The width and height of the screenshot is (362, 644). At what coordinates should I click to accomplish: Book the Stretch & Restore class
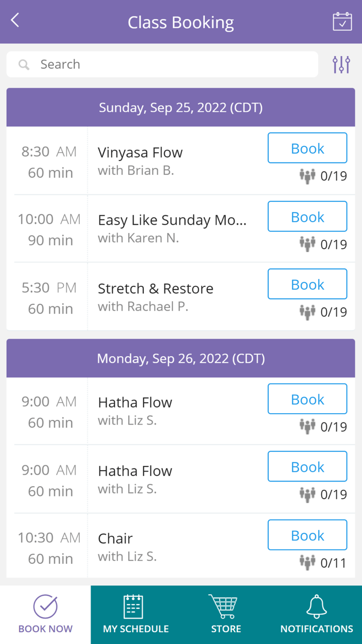click(307, 284)
